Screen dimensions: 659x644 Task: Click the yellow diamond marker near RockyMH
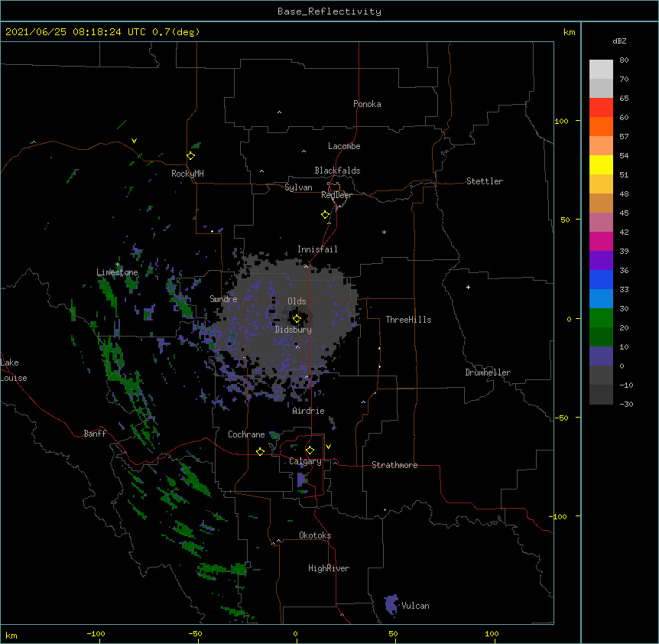coord(191,156)
